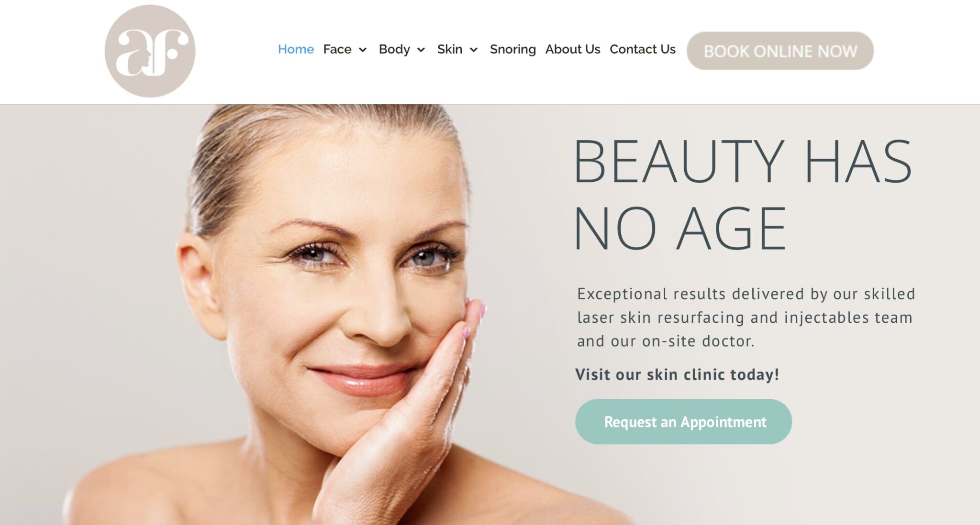Click 'Visit our skin clinic today!' text
Image resolution: width=980 pixels, height=525 pixels.
tap(677, 374)
